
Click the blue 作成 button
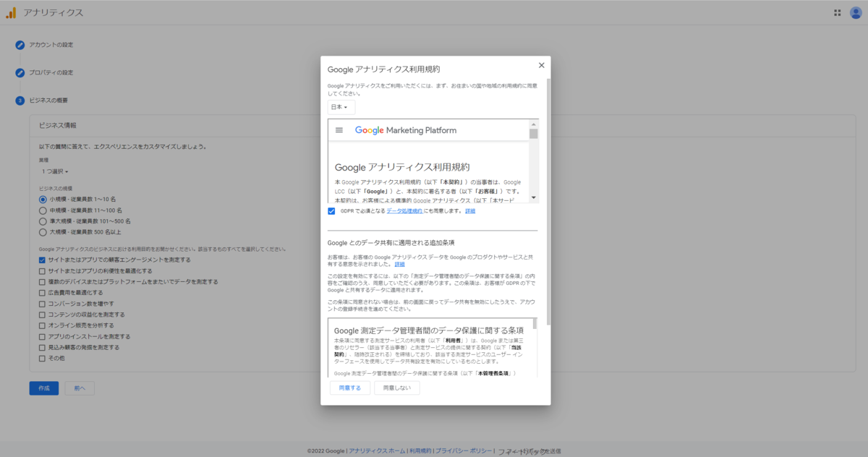tap(43, 388)
